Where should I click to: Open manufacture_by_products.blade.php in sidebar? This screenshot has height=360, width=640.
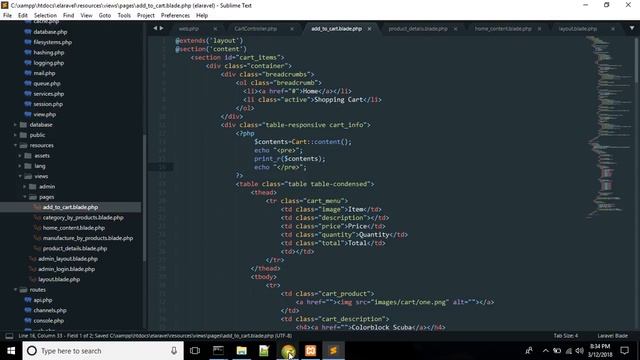click(x=88, y=238)
